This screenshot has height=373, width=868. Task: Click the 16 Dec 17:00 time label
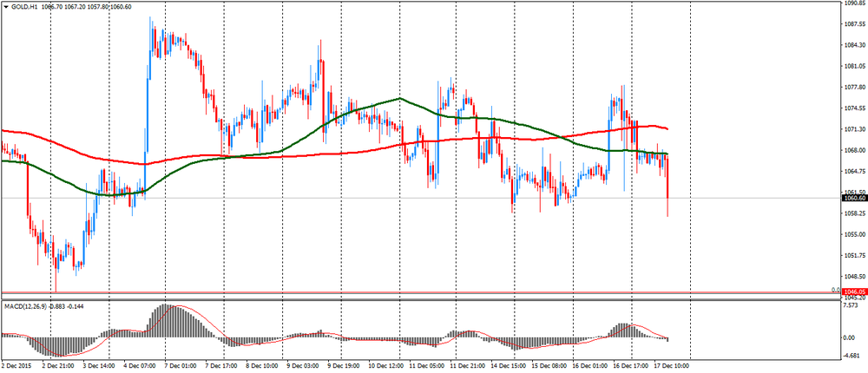(x=631, y=366)
